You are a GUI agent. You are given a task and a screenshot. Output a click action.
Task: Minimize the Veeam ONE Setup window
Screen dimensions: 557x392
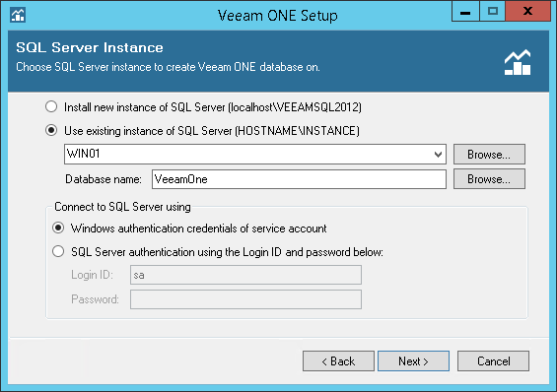tap(465, 12)
